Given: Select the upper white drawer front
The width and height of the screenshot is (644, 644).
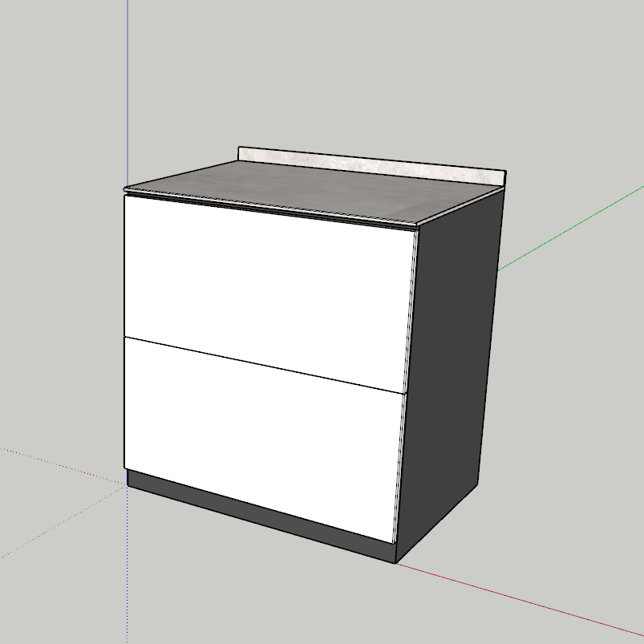Looking at the screenshot, I should [269, 294].
